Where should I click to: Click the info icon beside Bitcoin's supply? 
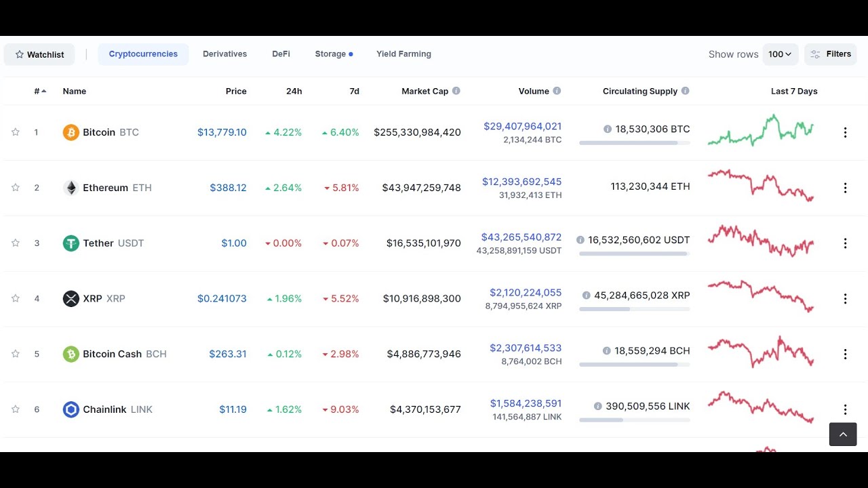(x=608, y=129)
